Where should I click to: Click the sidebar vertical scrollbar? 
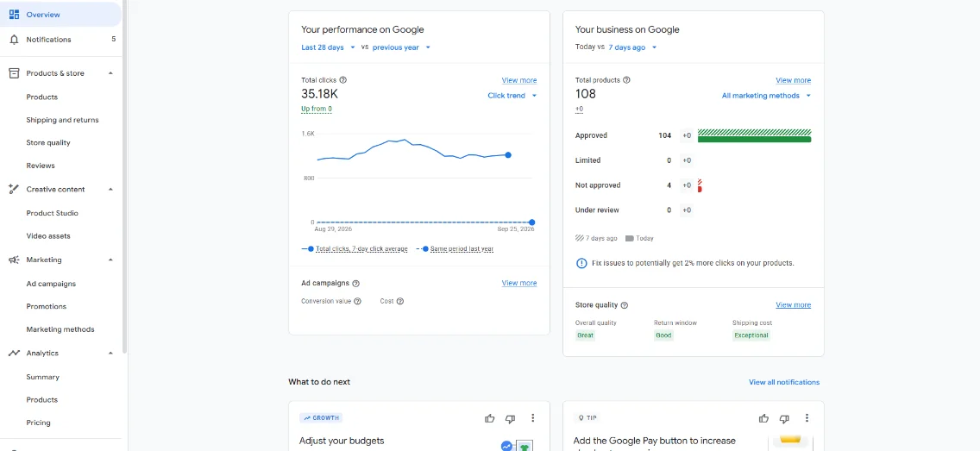(x=124, y=175)
